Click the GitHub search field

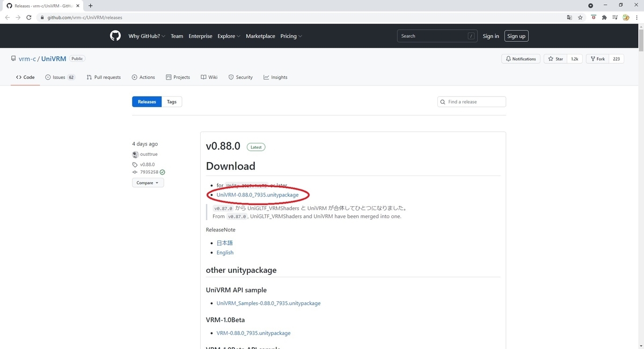437,36
